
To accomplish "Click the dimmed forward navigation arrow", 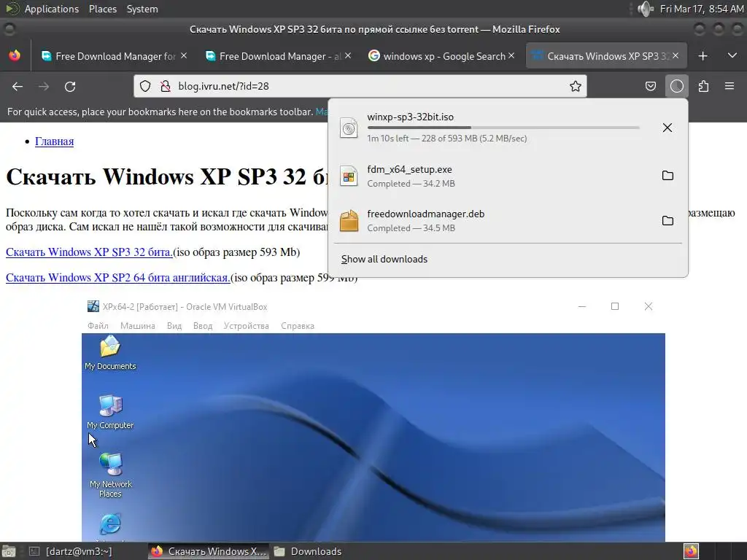I will tap(44, 86).
